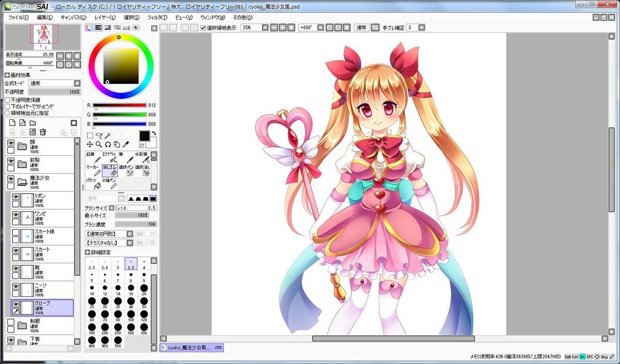Select the エアブラシ airbrush tool

pos(110,157)
